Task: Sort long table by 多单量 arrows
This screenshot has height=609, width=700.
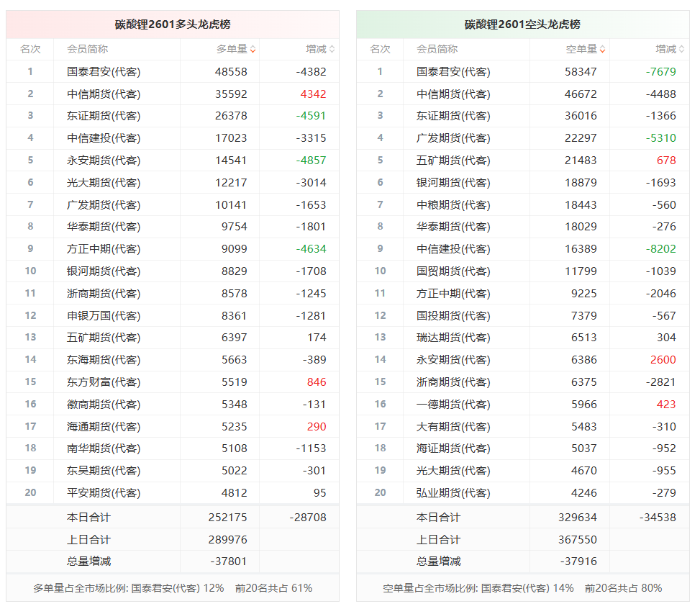Action: (253, 50)
